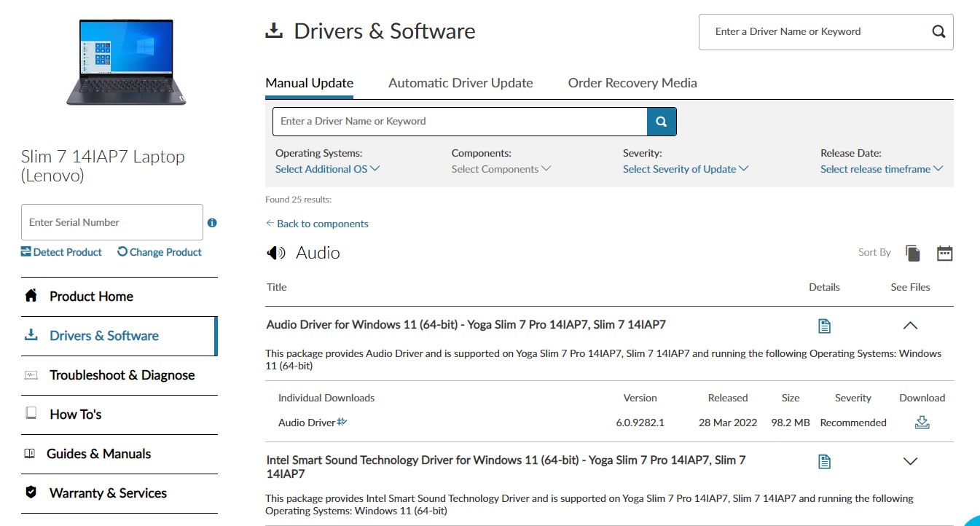Open Select release timeframe dropdown
980x526 pixels.
click(x=881, y=169)
